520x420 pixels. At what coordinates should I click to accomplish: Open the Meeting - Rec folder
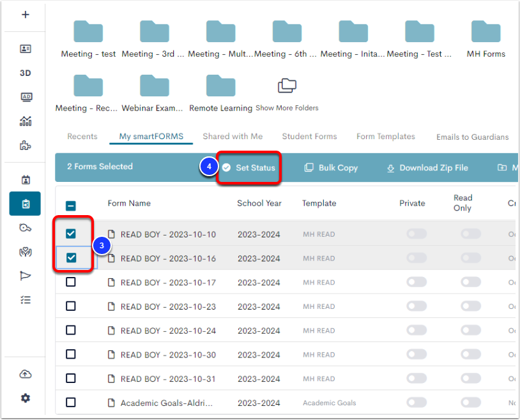click(87, 93)
